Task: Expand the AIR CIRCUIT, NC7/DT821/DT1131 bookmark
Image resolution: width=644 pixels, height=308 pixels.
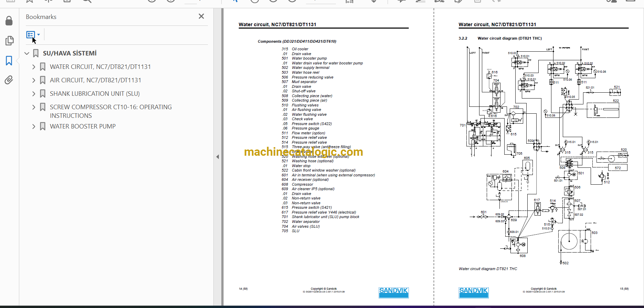Action: [34, 80]
